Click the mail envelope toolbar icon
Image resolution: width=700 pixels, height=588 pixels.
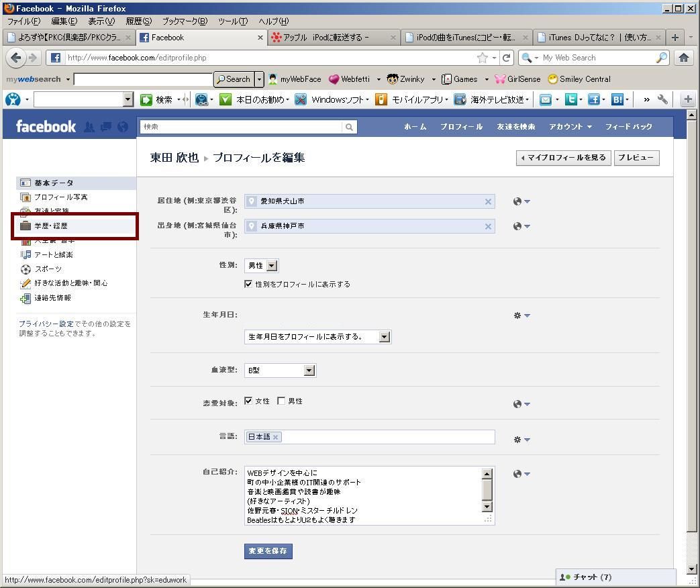(x=546, y=99)
